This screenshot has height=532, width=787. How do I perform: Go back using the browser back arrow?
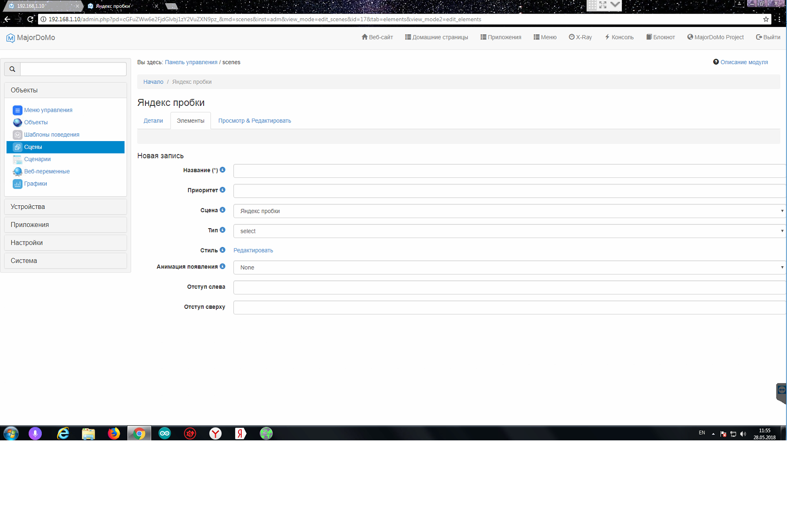pyautogui.click(x=7, y=19)
